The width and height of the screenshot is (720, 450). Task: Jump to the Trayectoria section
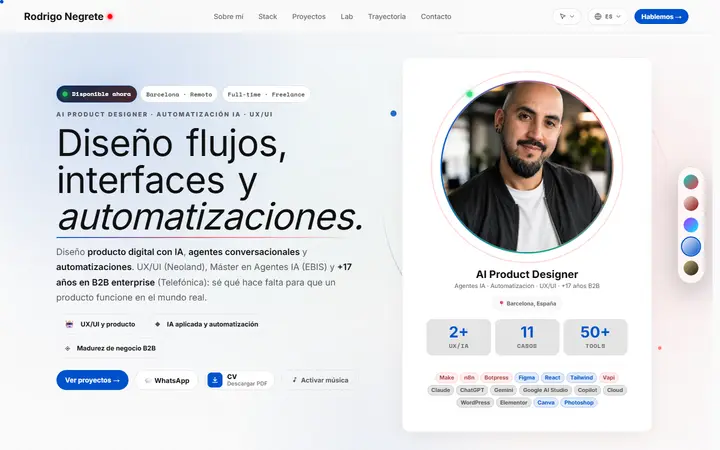coord(387,17)
